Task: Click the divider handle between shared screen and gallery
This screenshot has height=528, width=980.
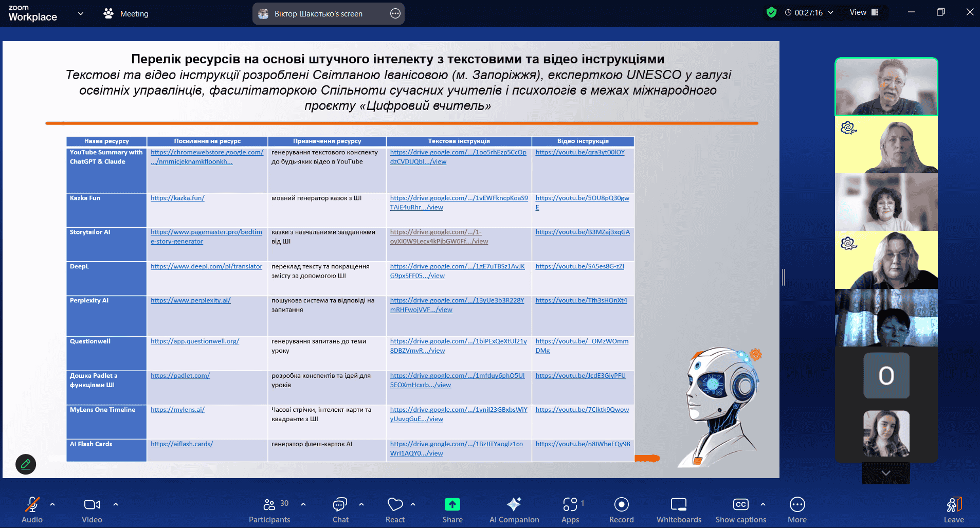Action: (784, 277)
